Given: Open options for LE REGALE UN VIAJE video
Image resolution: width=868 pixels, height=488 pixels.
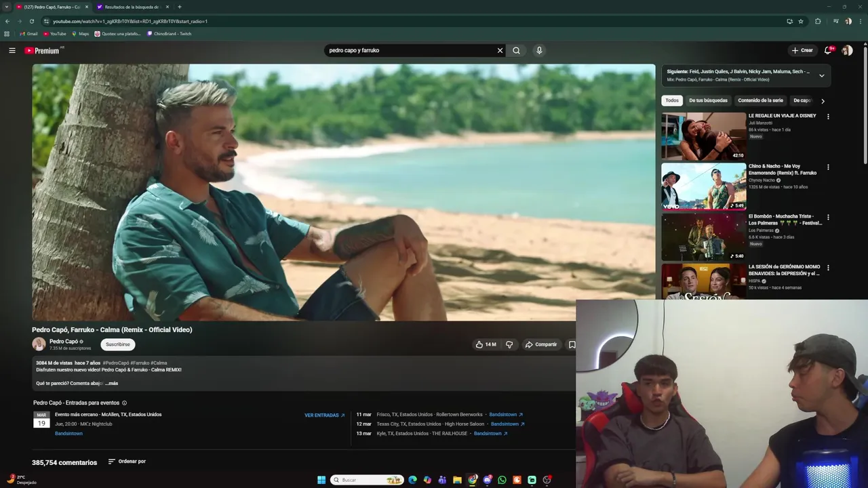Looking at the screenshot, I should [828, 117].
